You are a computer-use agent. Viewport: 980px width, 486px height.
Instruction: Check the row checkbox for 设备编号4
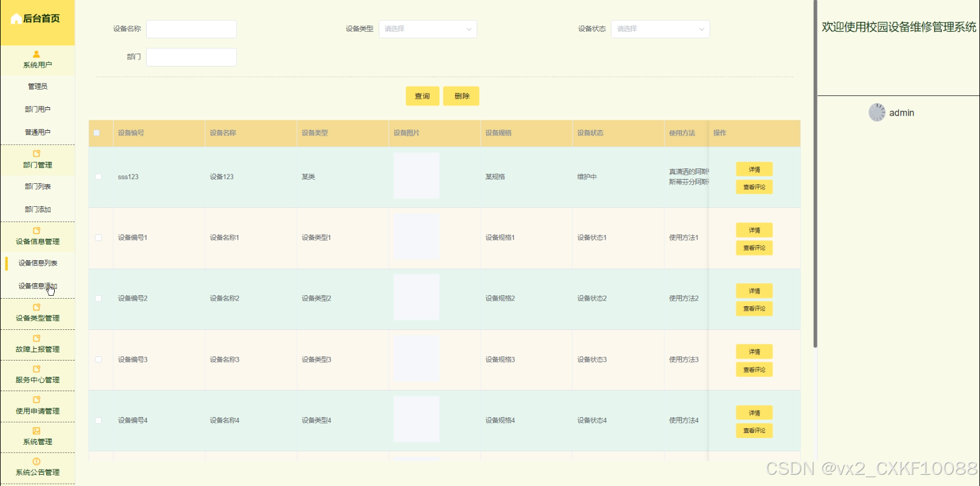[98, 421]
